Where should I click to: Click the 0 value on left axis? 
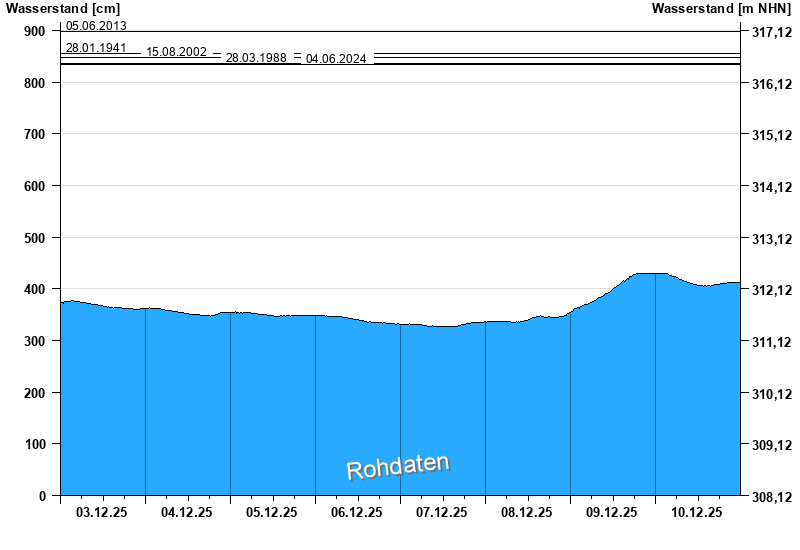click(x=42, y=496)
